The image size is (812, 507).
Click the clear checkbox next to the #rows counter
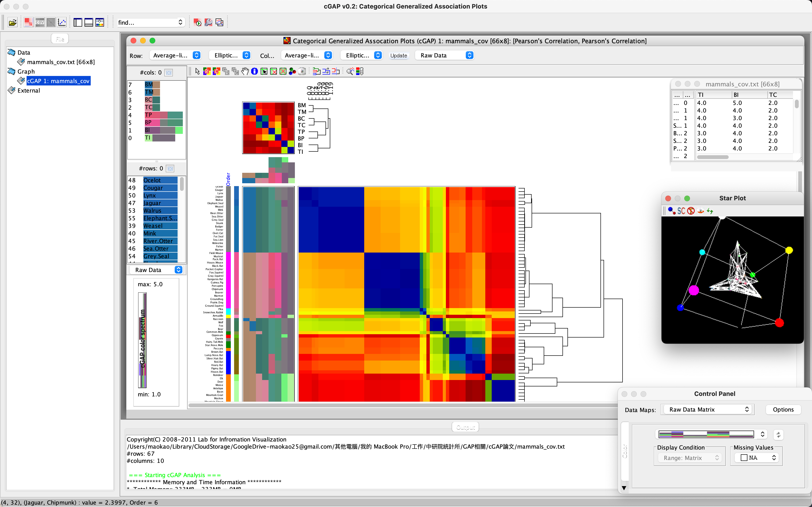[170, 168]
